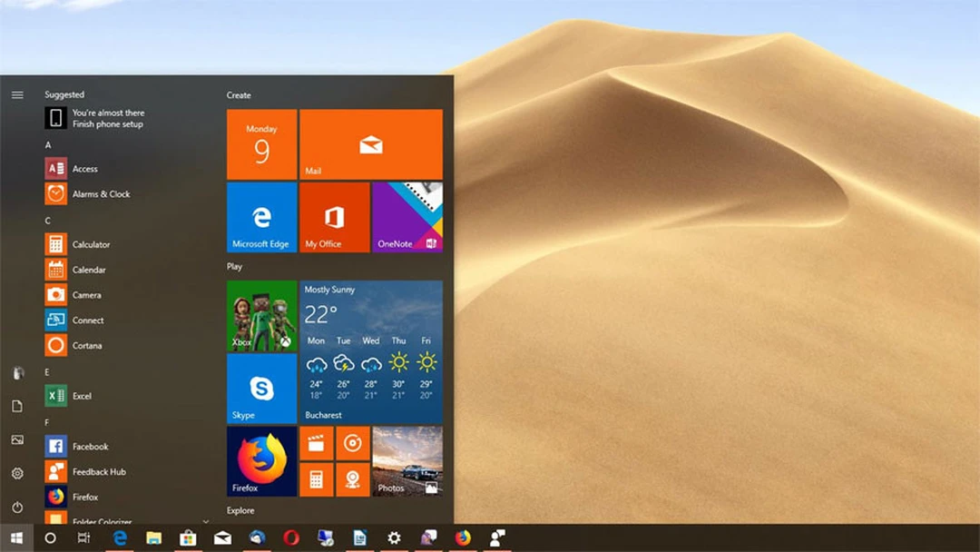Expand the Start menu hamburger sidebar
Screen dimensions: 980x552
(17, 94)
